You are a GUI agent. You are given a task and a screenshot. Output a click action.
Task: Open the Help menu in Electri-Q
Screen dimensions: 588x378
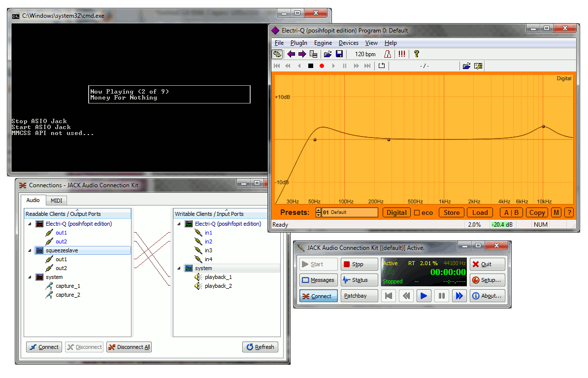click(x=391, y=43)
